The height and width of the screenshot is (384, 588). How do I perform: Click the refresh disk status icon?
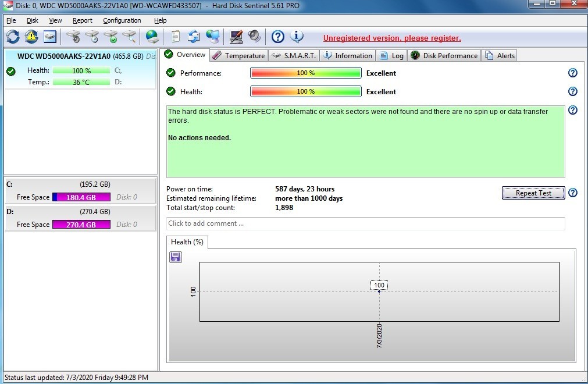13,37
